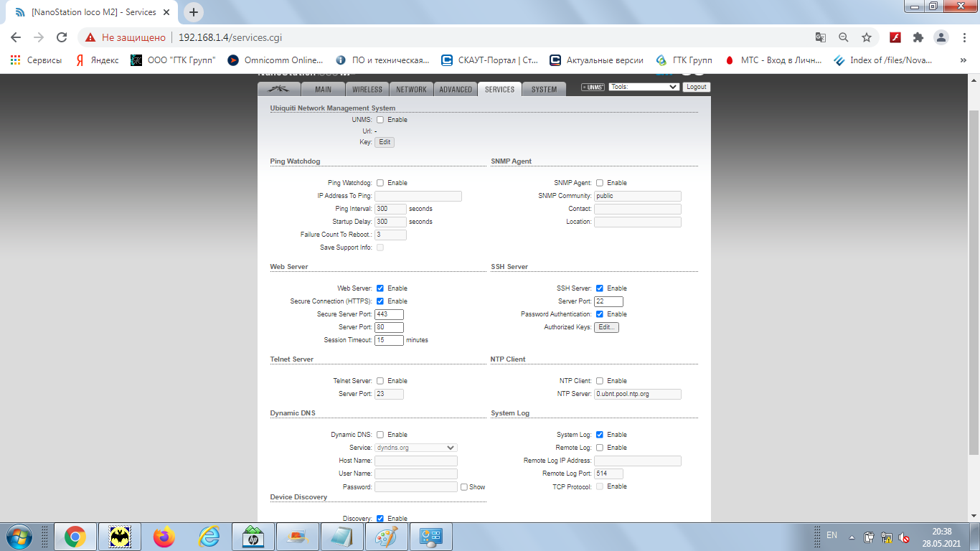Open the Актуальные версии bookmark
Viewport: 980px width, 551px height.
pos(597,60)
